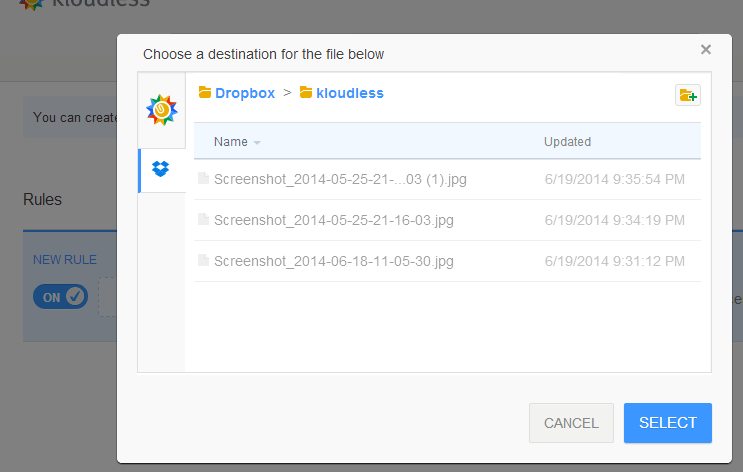Confirm destination with the SELECT button
Viewport: 743px width, 472px height.
(x=668, y=423)
